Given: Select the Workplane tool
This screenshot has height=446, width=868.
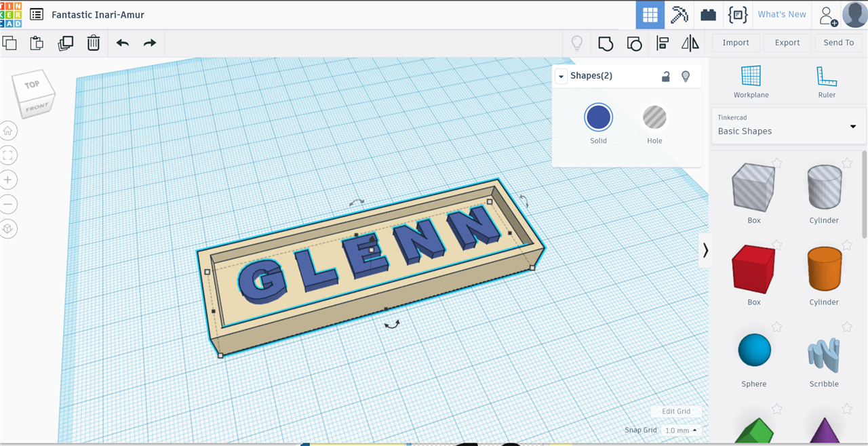Looking at the screenshot, I should click(x=751, y=82).
